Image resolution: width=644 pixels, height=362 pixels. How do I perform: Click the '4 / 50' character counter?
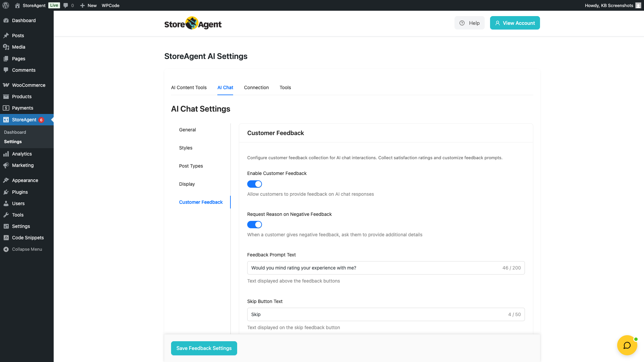pos(515,314)
